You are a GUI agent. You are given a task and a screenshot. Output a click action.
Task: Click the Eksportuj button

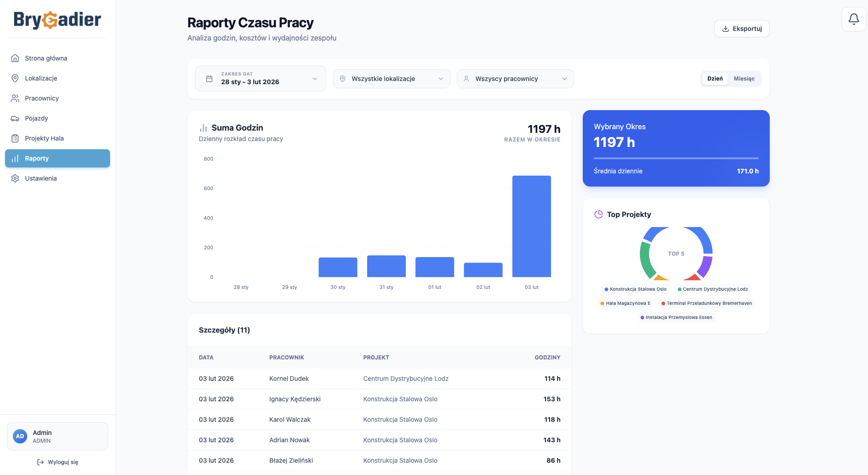tap(742, 29)
